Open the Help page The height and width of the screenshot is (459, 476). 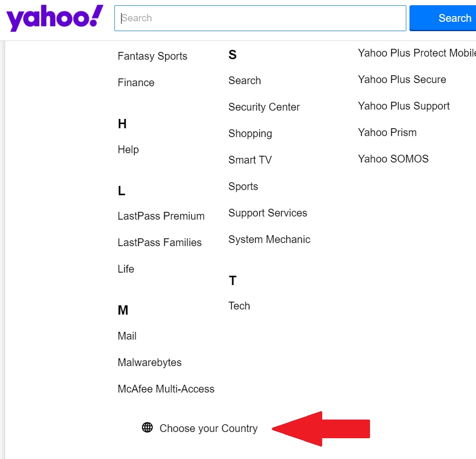[128, 150]
